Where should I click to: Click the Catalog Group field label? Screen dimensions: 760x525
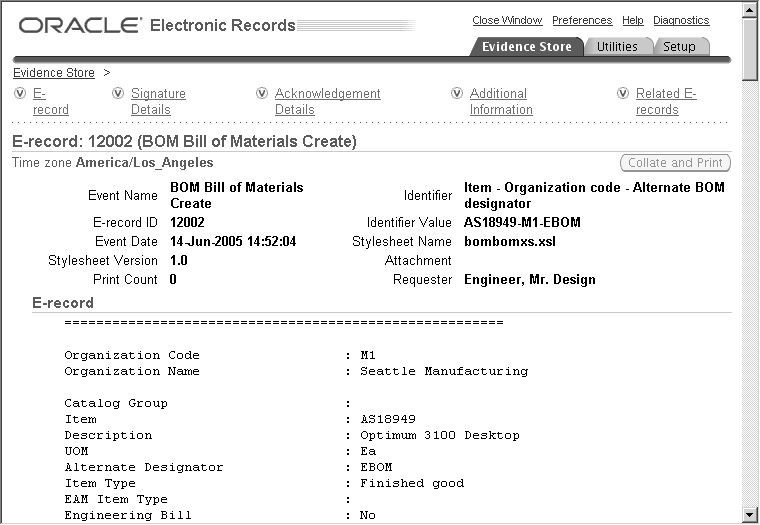click(x=116, y=403)
